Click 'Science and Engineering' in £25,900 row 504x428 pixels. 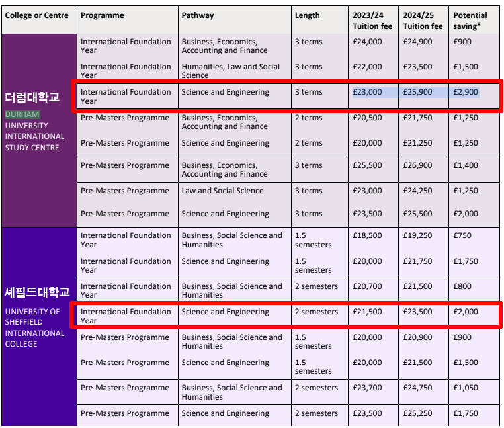(x=226, y=92)
